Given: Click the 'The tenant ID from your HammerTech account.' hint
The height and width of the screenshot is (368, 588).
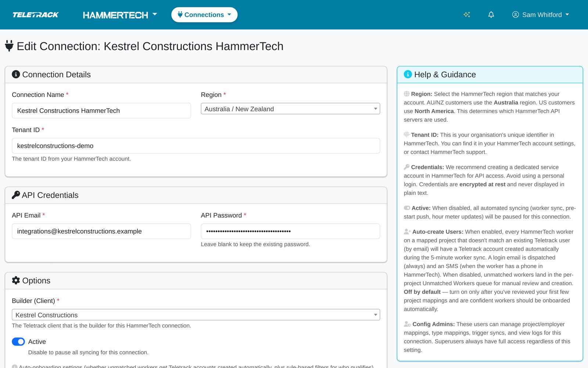Looking at the screenshot, I should [x=71, y=159].
